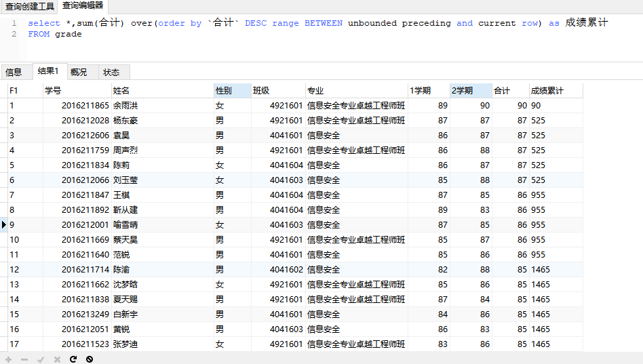Click the 性别 column header
Screen dimensions: 643x364
pyautogui.click(x=233, y=91)
